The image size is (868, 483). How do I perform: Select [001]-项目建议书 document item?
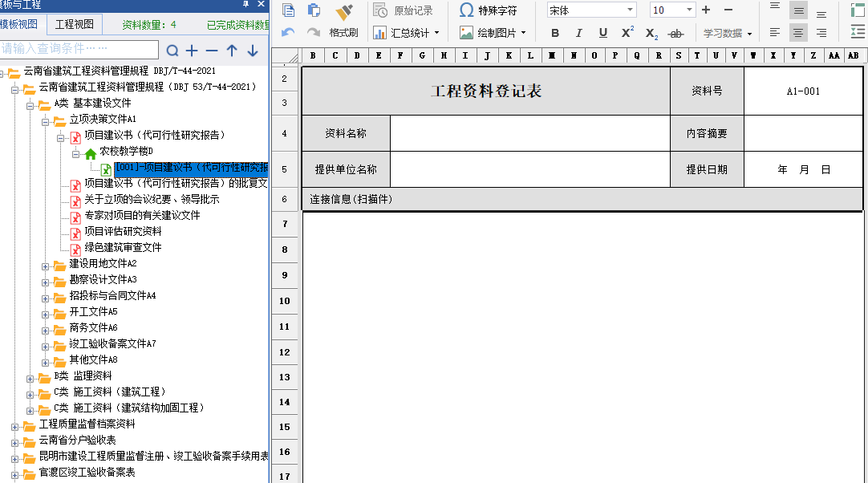(192, 168)
